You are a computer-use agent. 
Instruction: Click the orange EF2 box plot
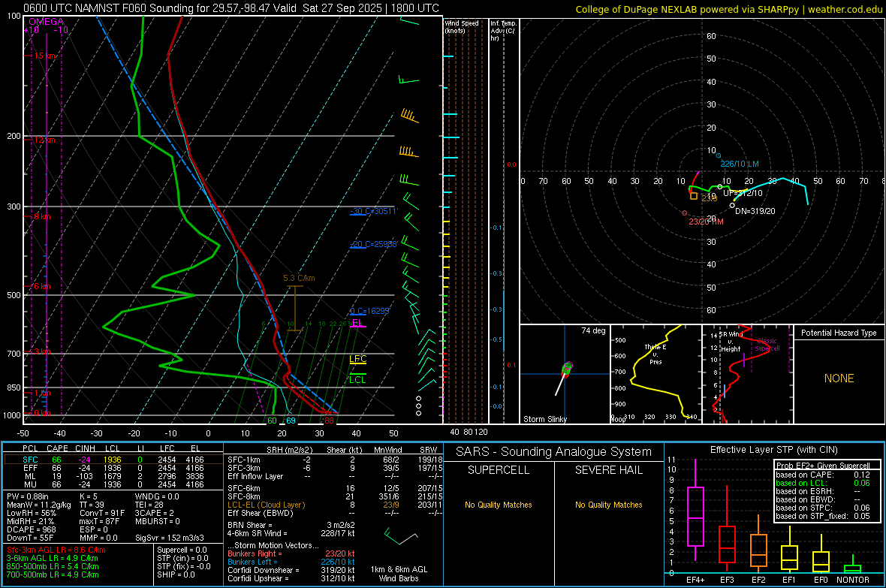758,545
